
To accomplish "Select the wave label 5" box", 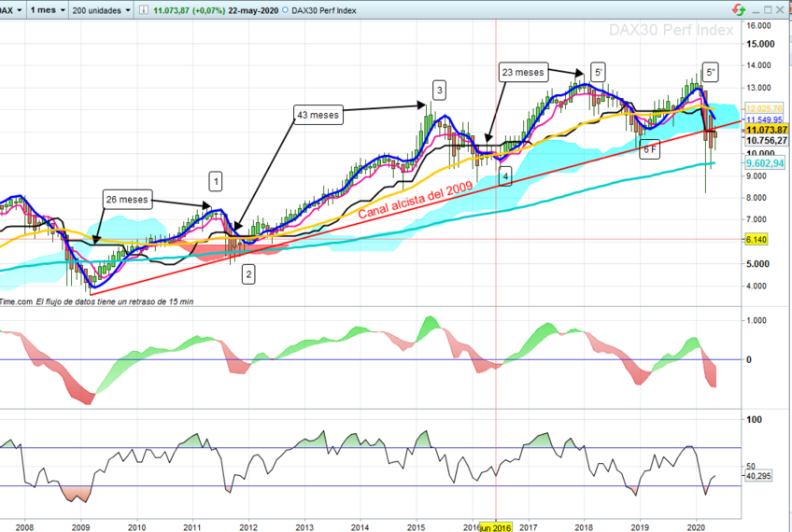I will pos(711,72).
